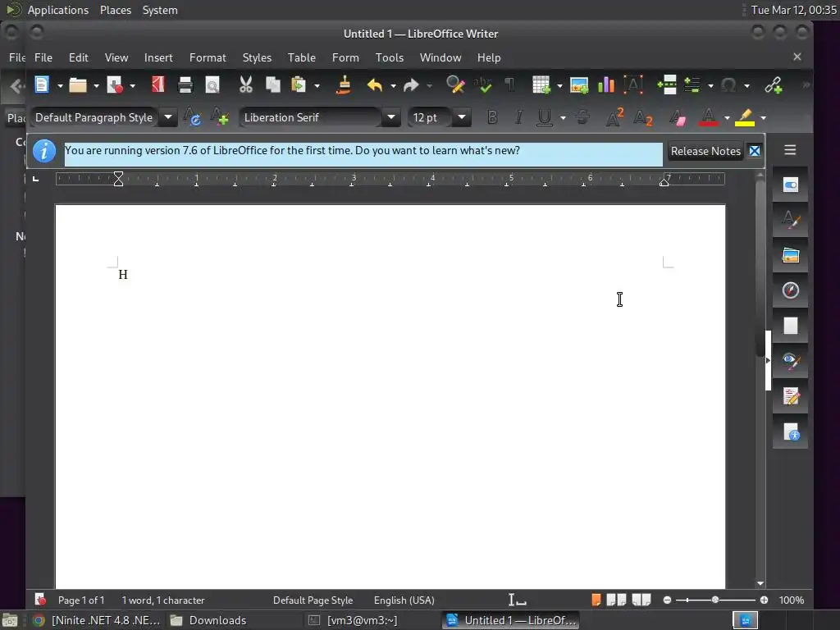Expand Paragraph Style dropdown arrow
840x630 pixels.
pos(167,116)
